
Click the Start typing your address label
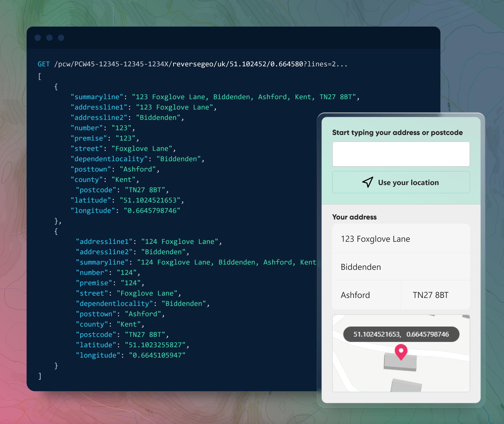pyautogui.click(x=397, y=132)
